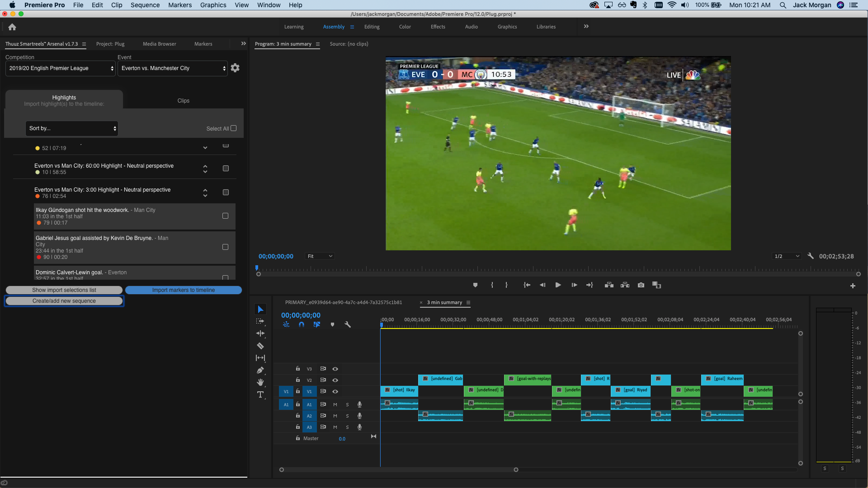The width and height of the screenshot is (868, 488).
Task: Click the Play button in Program monitor
Action: 558,285
